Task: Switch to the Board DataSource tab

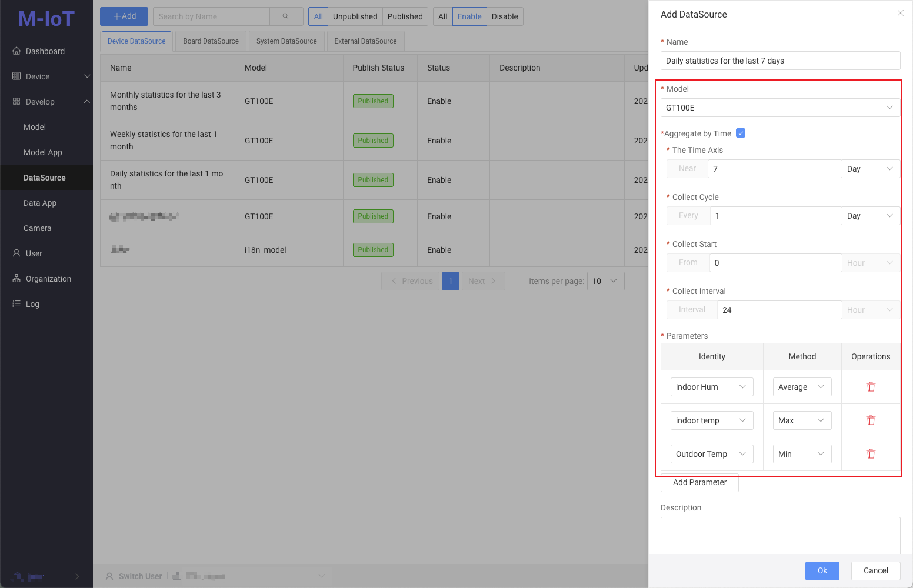Action: tap(211, 41)
